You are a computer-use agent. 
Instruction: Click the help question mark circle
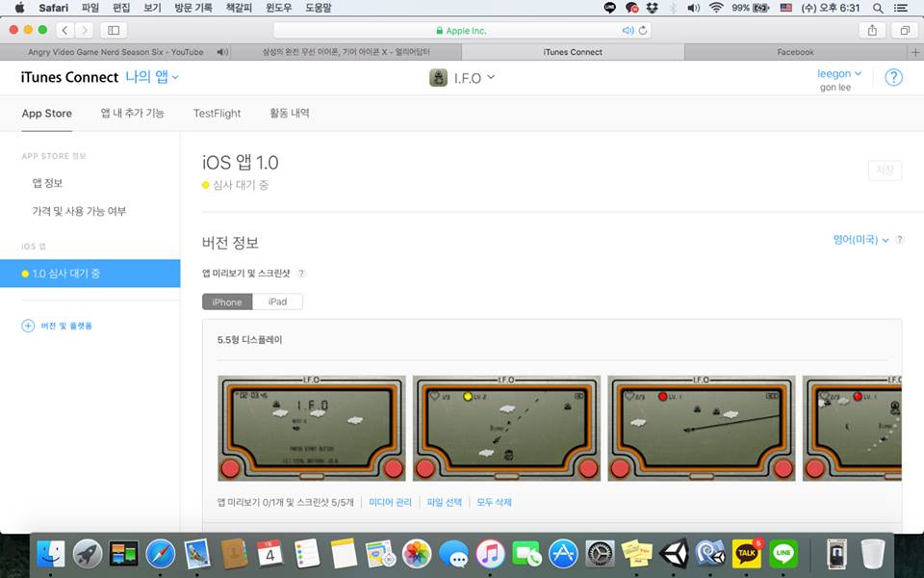893,77
